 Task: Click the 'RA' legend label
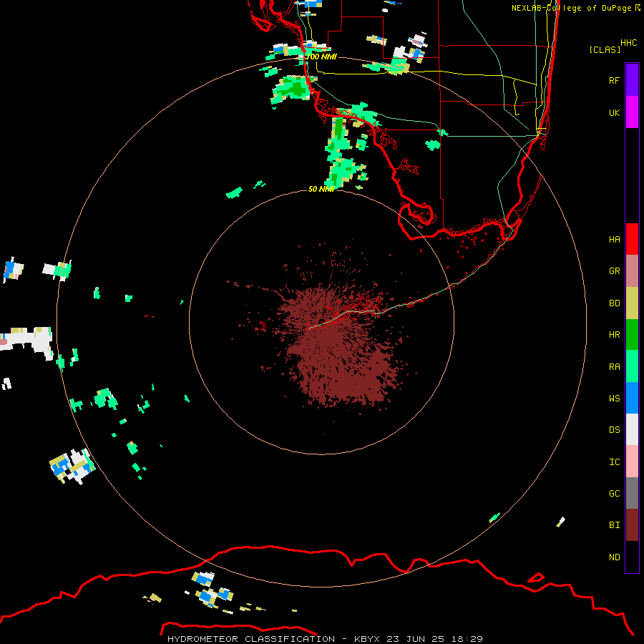(x=614, y=367)
